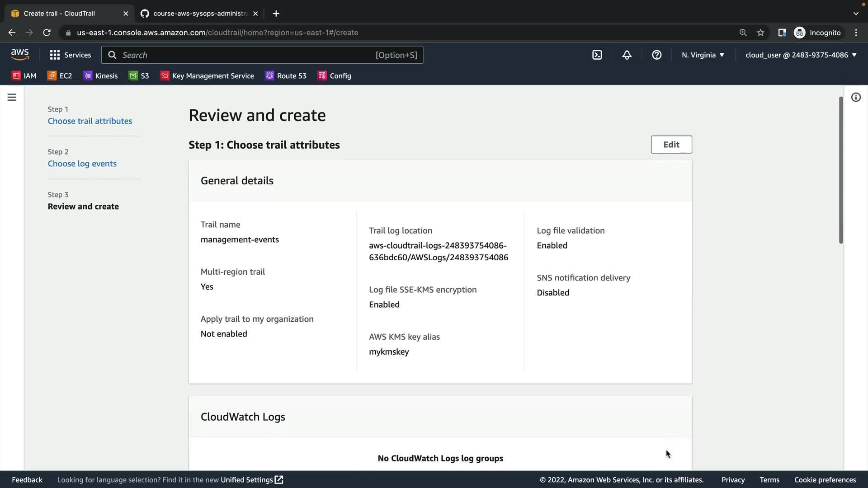Go to Choose log events step
The height and width of the screenshot is (488, 868).
click(82, 164)
